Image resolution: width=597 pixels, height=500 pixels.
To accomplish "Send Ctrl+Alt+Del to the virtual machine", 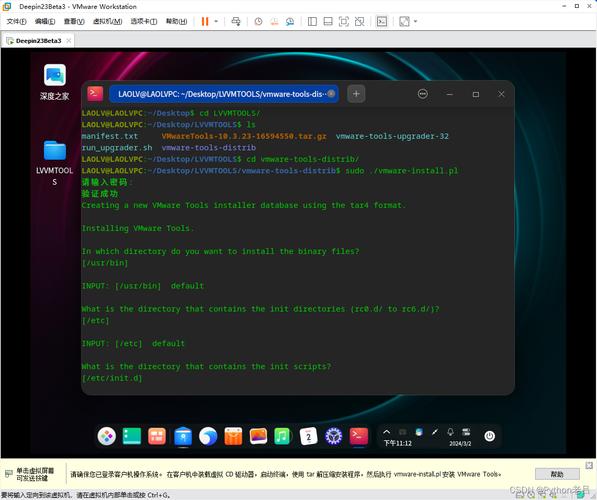I will (236, 21).
